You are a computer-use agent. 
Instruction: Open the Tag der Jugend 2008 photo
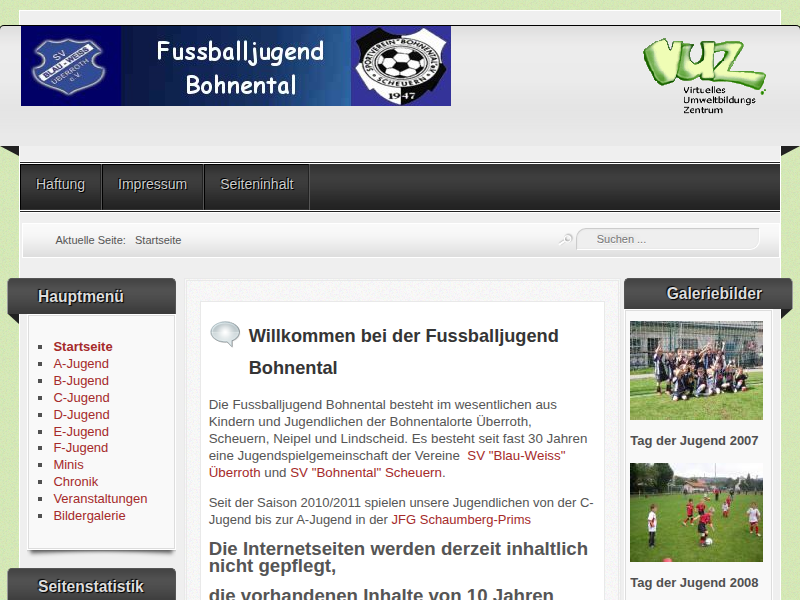[x=696, y=512]
